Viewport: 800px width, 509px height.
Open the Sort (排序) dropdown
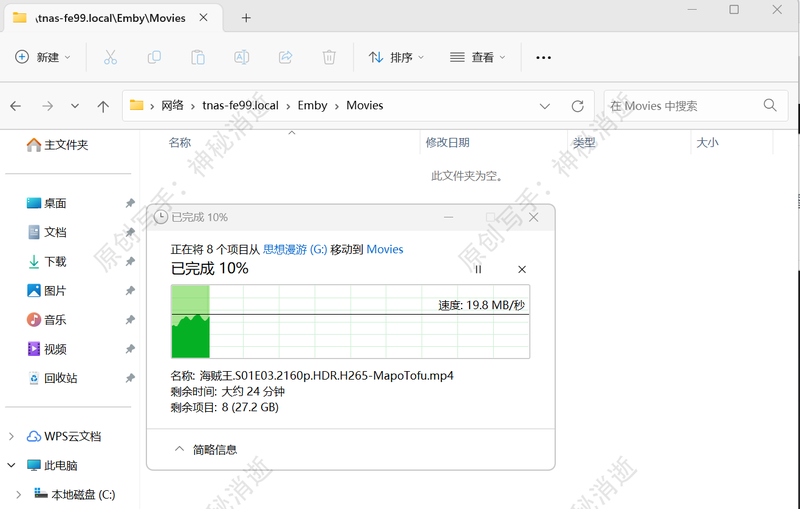(396, 57)
